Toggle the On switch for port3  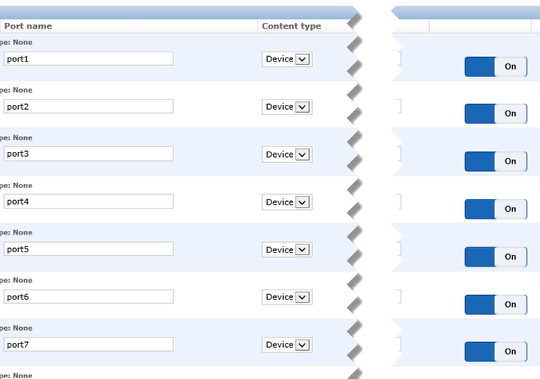click(496, 161)
